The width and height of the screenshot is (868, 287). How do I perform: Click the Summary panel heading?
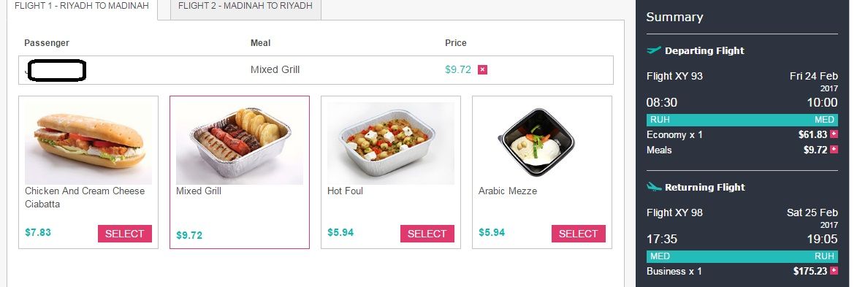point(674,17)
